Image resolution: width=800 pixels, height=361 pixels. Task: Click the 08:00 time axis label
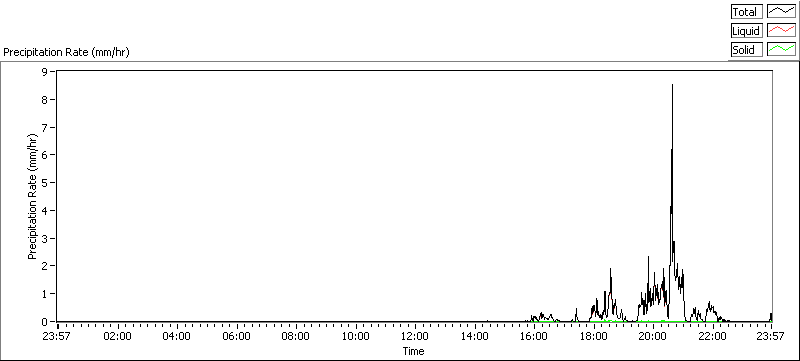(296, 337)
